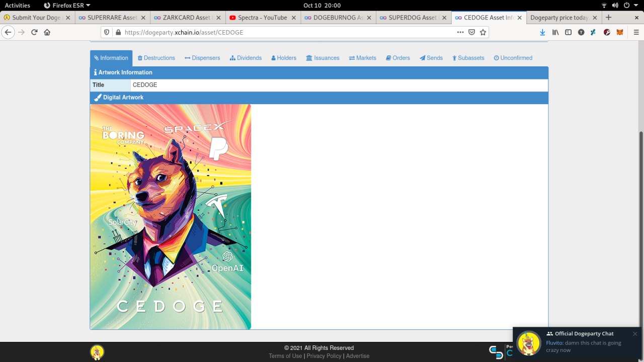Open the red key extension icon

click(x=607, y=32)
